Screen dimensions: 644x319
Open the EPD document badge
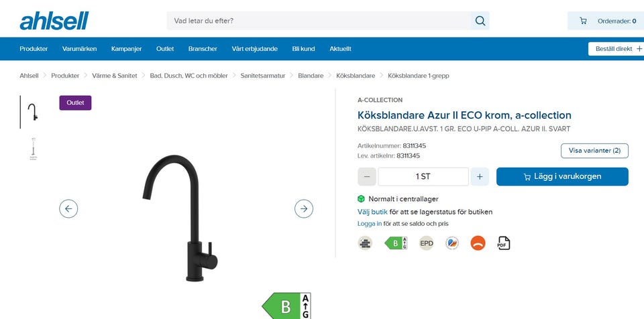427,243
